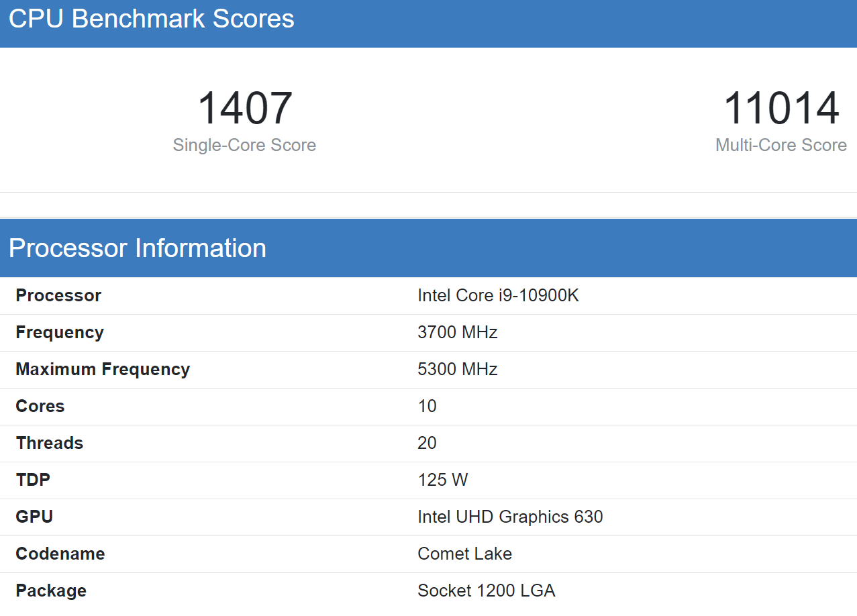The image size is (857, 616).
Task: Click the GPU row label
Action: pos(34,517)
